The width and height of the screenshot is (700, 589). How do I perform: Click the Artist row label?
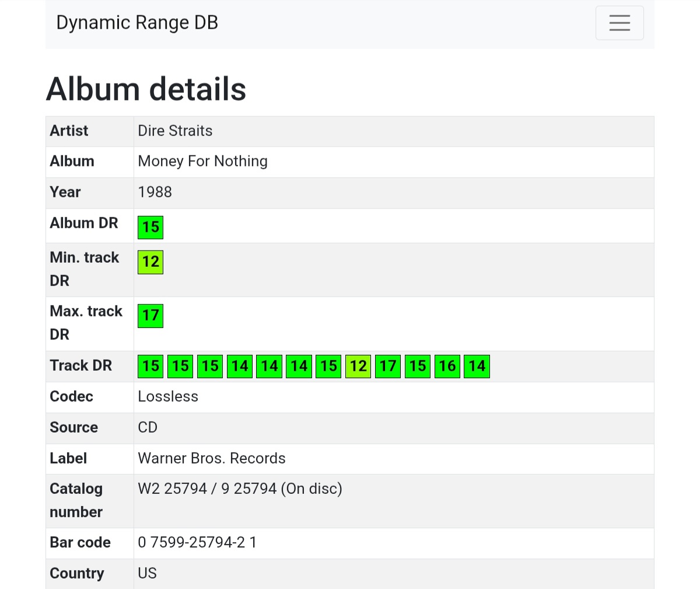69,131
